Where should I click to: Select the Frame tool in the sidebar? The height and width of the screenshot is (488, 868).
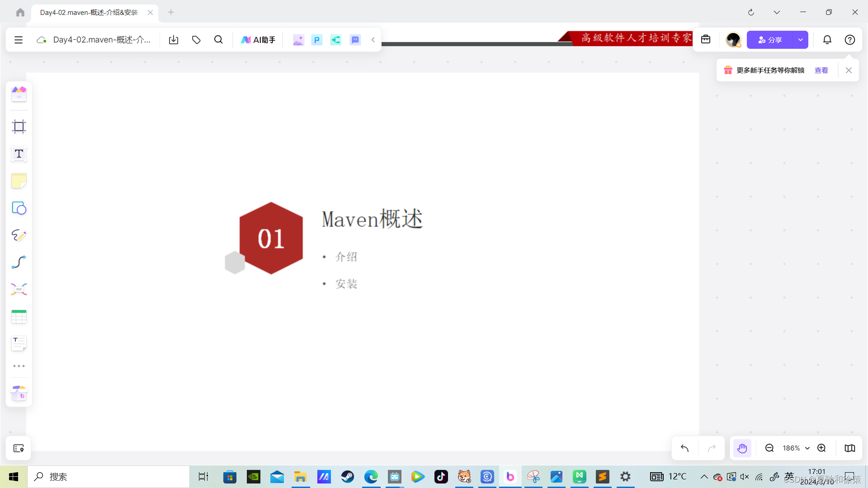(19, 127)
